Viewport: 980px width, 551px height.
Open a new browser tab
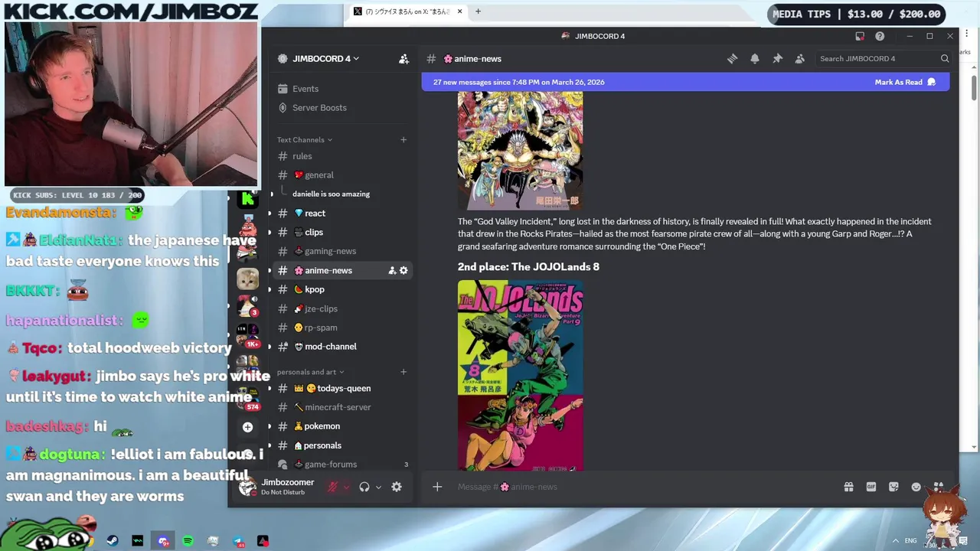(x=478, y=11)
